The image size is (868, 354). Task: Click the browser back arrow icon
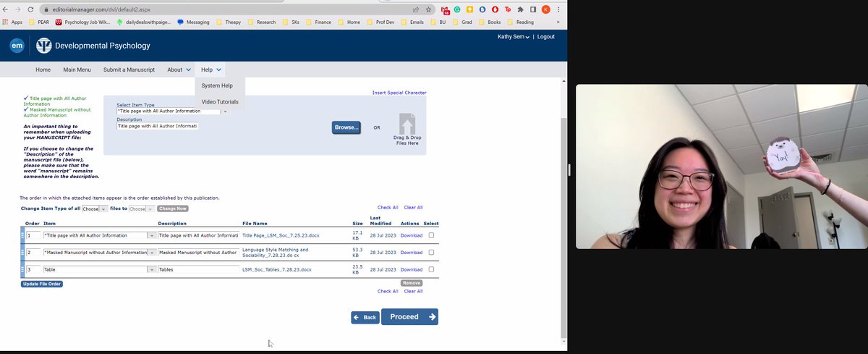7,9
